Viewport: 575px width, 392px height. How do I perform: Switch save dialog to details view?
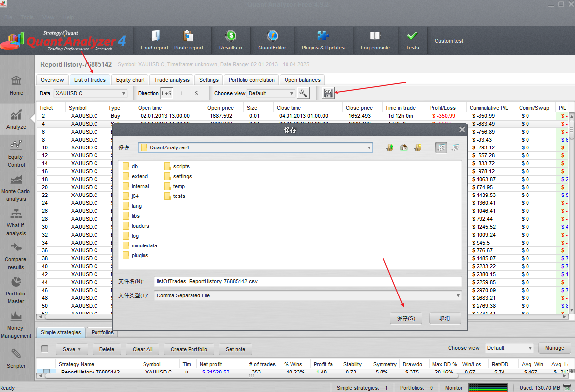(x=455, y=147)
